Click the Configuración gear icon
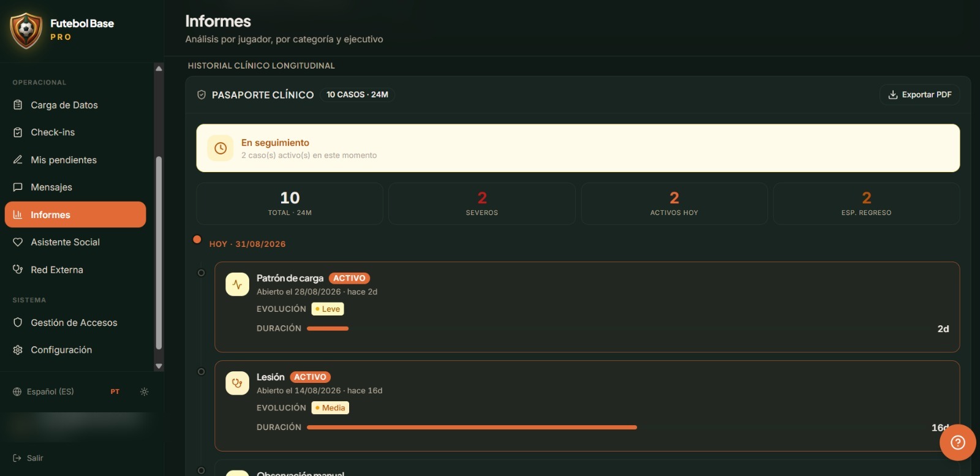The height and width of the screenshot is (476, 980). click(x=18, y=350)
